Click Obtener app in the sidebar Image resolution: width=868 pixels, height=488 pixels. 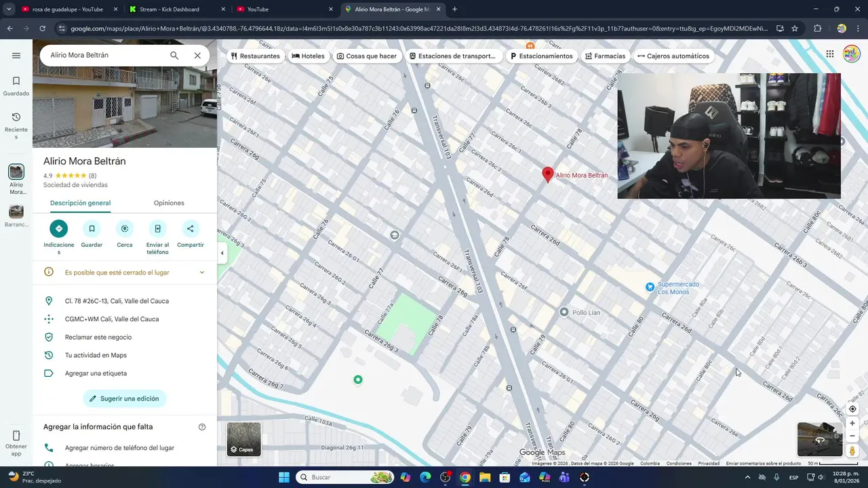[16, 443]
